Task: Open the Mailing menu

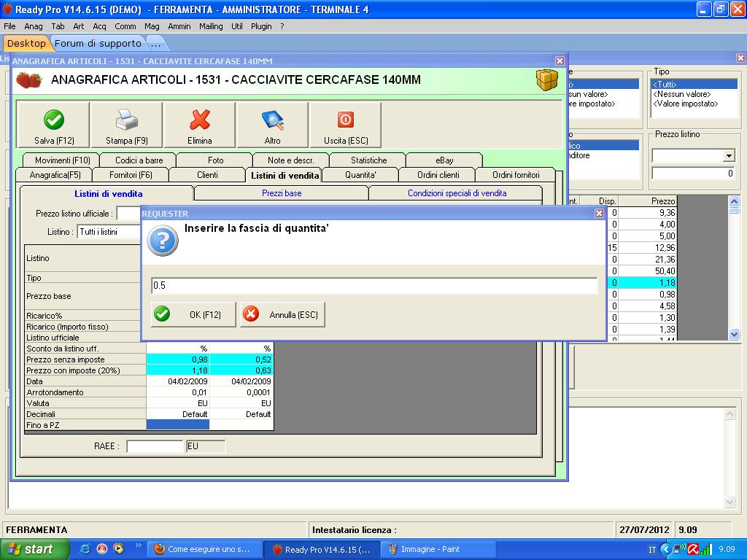Action: tap(211, 26)
